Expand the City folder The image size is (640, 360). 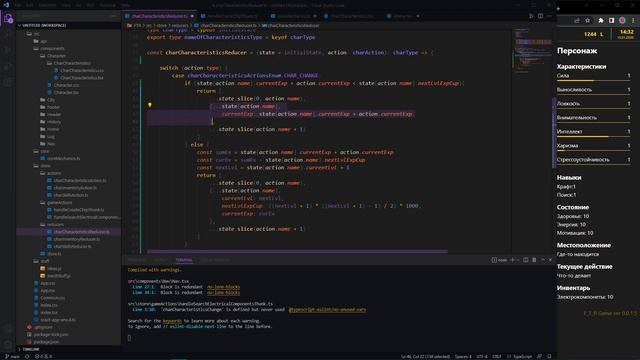[x=47, y=100]
